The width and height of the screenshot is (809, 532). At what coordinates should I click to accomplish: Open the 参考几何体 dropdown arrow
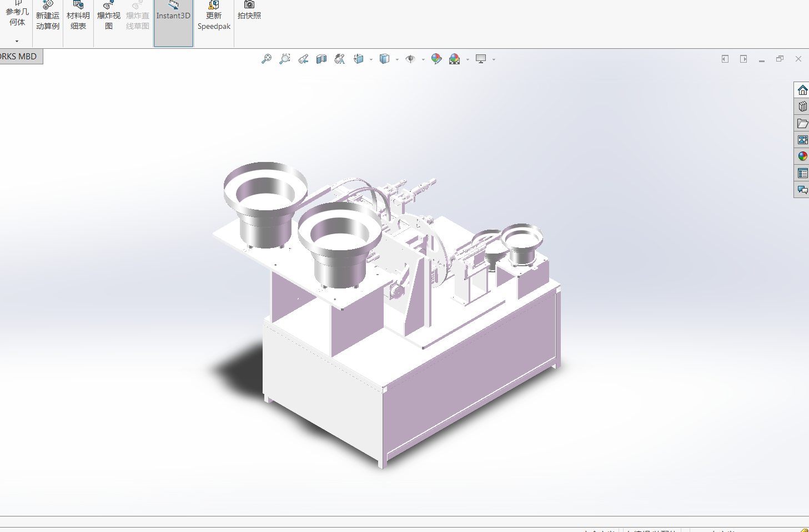pyautogui.click(x=17, y=41)
